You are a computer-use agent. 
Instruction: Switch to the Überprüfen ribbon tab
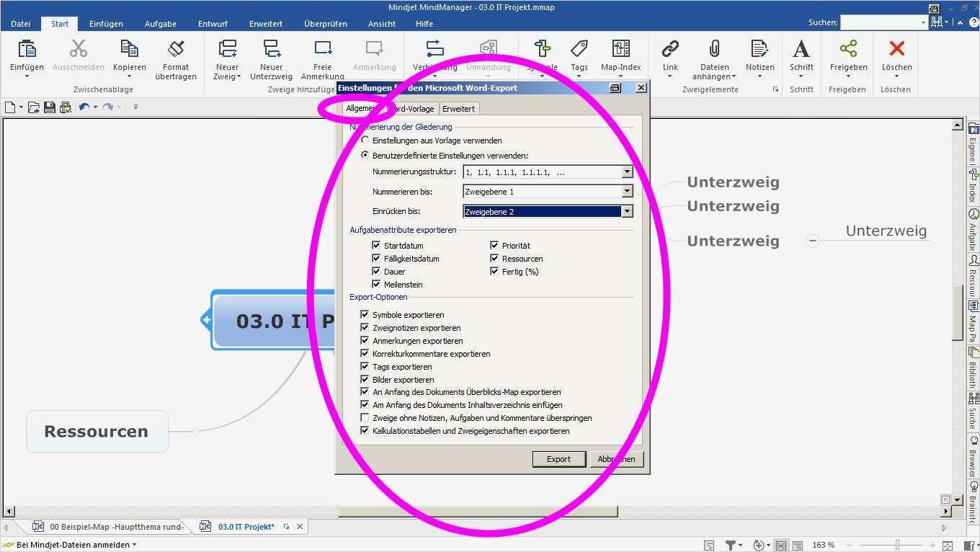[326, 23]
